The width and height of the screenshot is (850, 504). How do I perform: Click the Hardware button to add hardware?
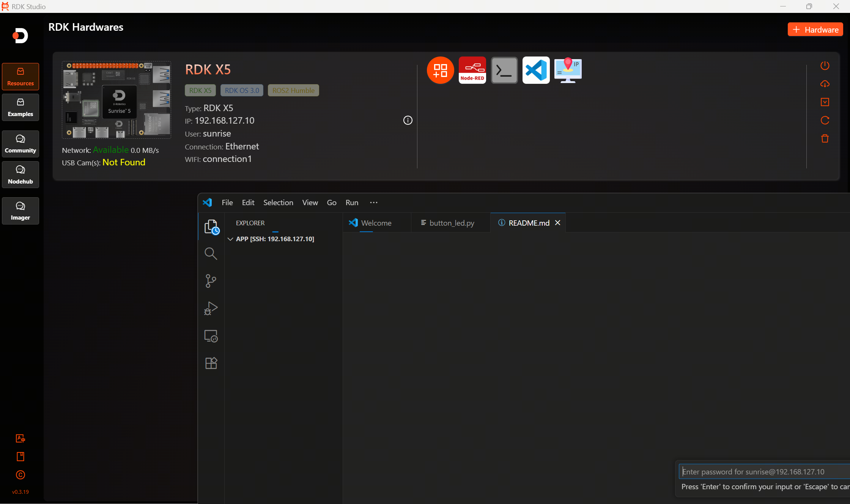pyautogui.click(x=815, y=29)
